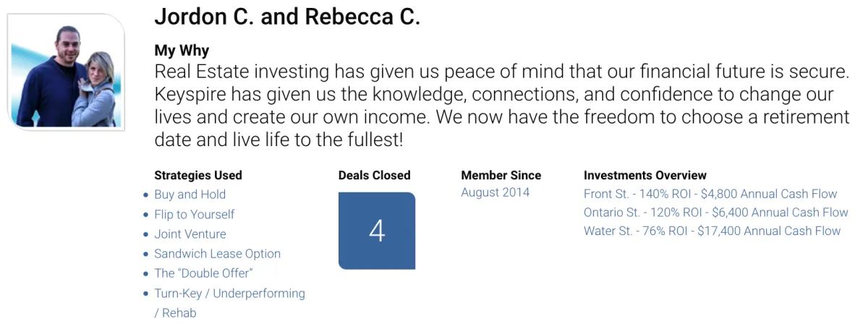
Task: View the Water St. investment entry
Action: coord(712,231)
